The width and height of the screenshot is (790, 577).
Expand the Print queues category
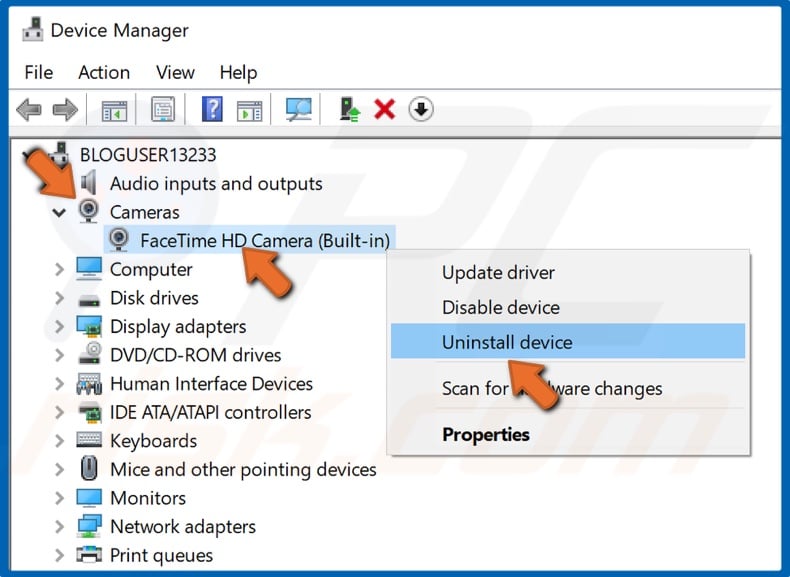point(59,555)
